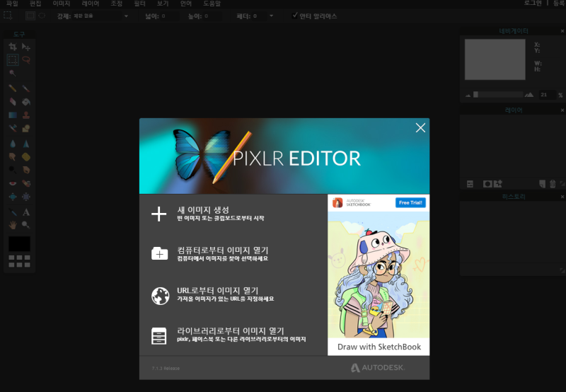Image resolution: width=566 pixels, height=392 pixels.
Task: Open the 레이어 menu
Action: (91, 4)
